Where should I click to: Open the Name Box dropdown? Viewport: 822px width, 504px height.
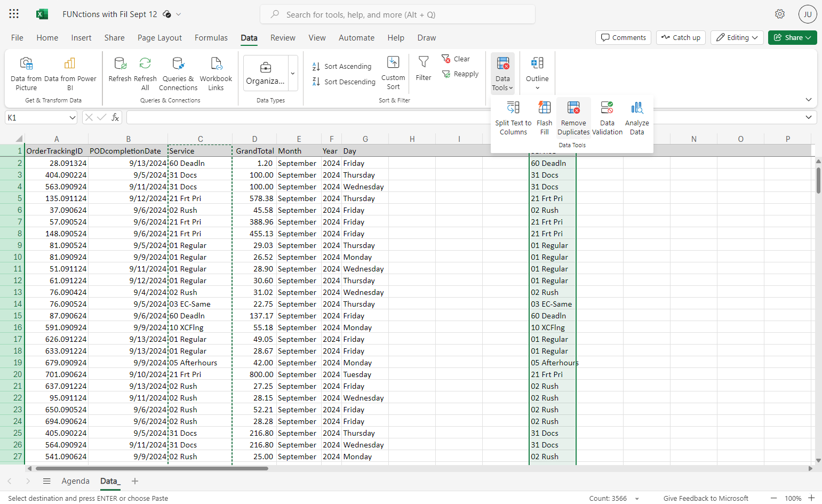[73, 117]
